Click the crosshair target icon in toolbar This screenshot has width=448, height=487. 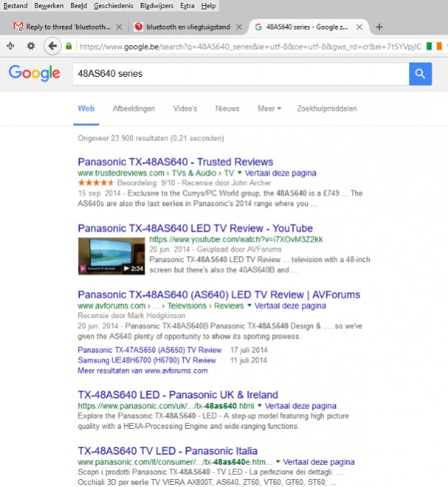(x=10, y=46)
